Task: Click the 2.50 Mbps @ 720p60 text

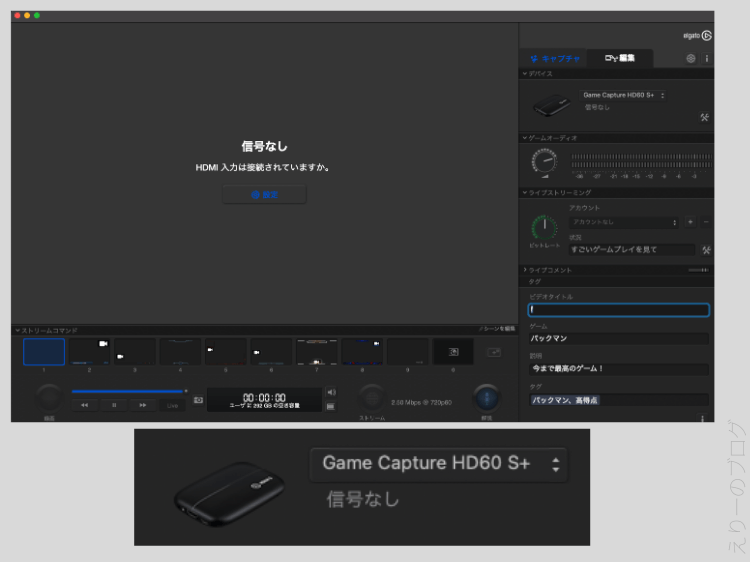Action: (421, 403)
